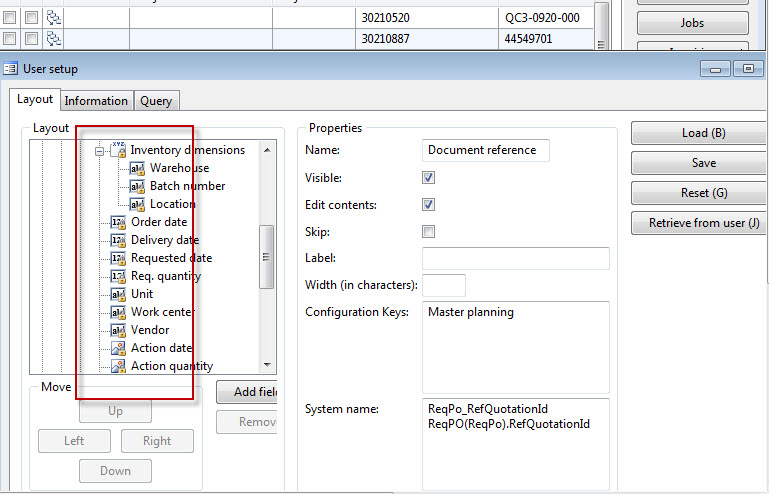
Task: Click the Vendor field icon
Action: pos(118,330)
